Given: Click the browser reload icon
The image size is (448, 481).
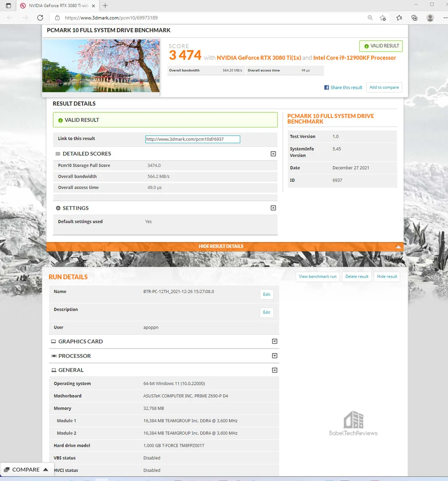Looking at the screenshot, I should [x=40, y=18].
